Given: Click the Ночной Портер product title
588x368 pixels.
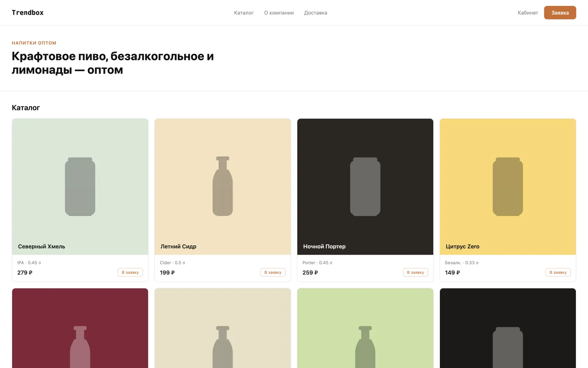Looking at the screenshot, I should click(324, 247).
